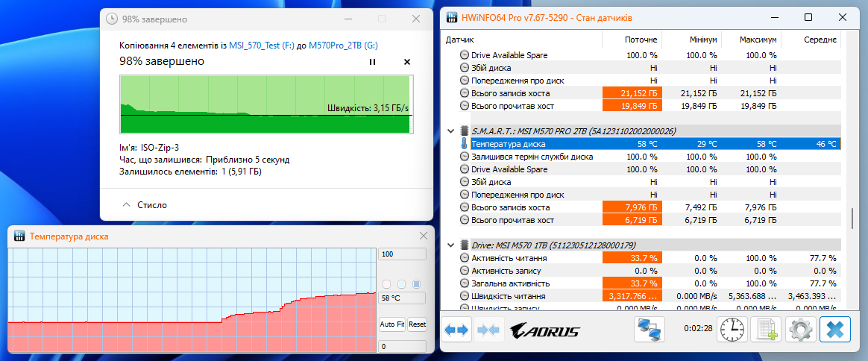Open HWiNFO sensor settings gear
Viewport: 868px width, 361px height.
click(800, 330)
